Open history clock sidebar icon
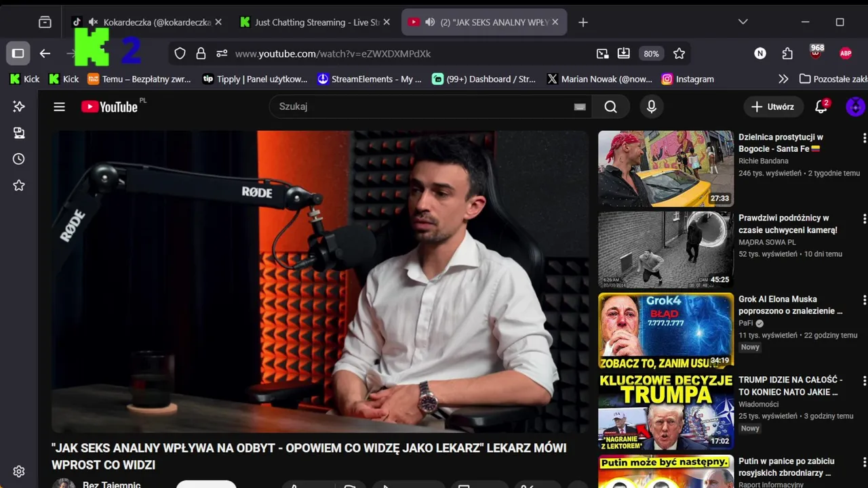 [x=19, y=159]
